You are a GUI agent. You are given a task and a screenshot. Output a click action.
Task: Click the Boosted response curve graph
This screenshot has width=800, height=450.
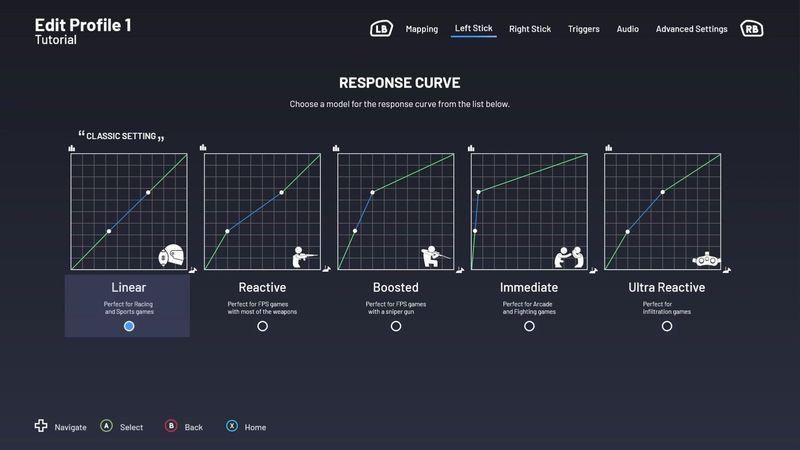(x=396, y=211)
